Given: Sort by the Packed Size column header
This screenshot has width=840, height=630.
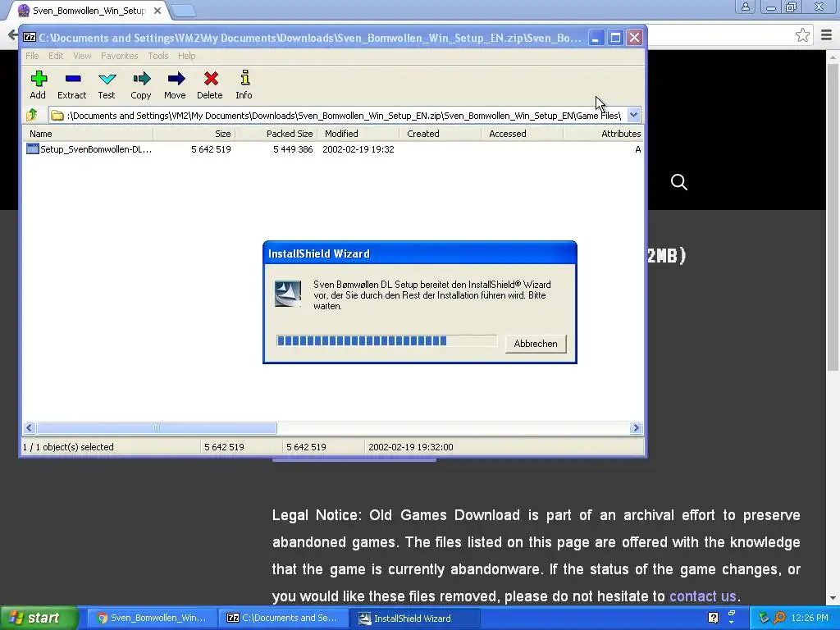Looking at the screenshot, I should pyautogui.click(x=276, y=134).
